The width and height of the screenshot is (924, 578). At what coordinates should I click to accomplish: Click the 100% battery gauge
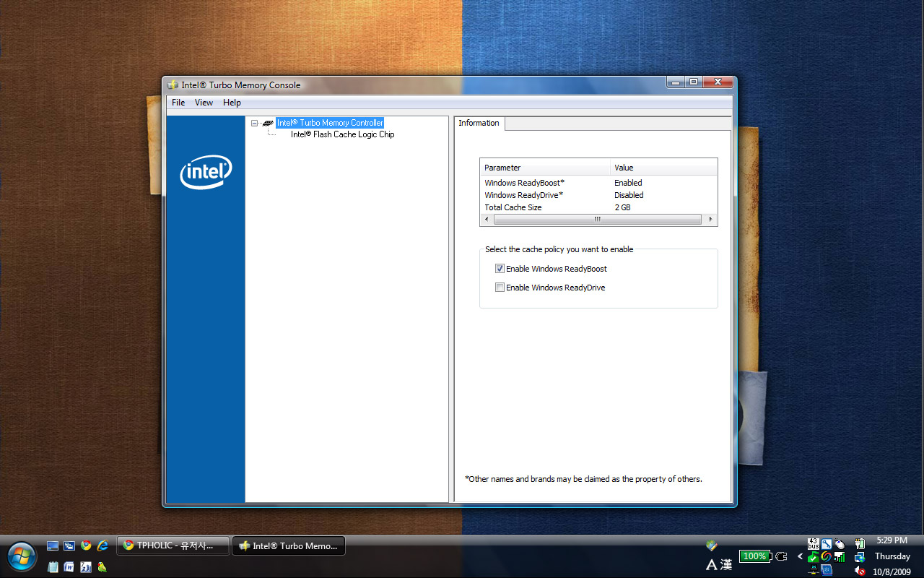coord(756,556)
